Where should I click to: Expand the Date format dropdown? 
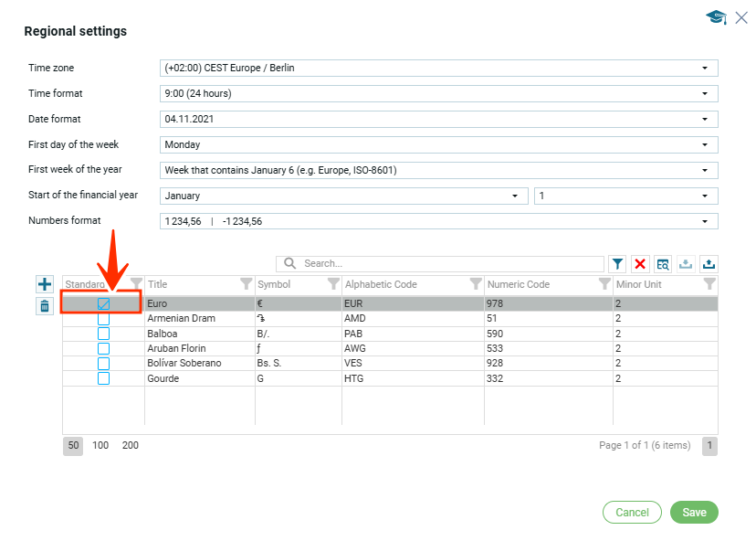[438, 119]
